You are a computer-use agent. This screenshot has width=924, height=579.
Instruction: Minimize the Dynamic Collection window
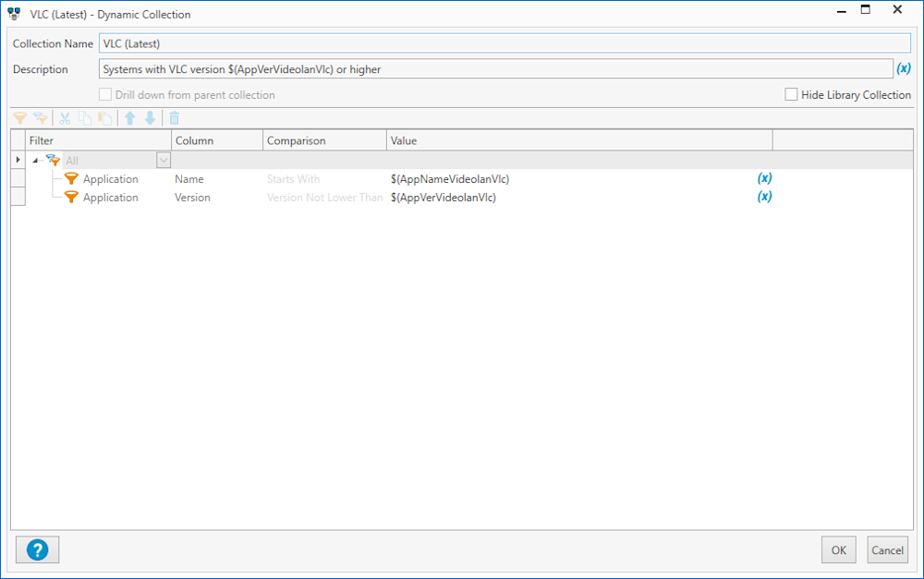coord(842,9)
